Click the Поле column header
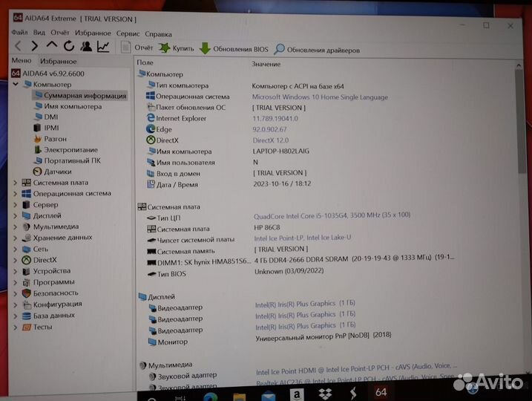532x401 pixels. pos(145,62)
